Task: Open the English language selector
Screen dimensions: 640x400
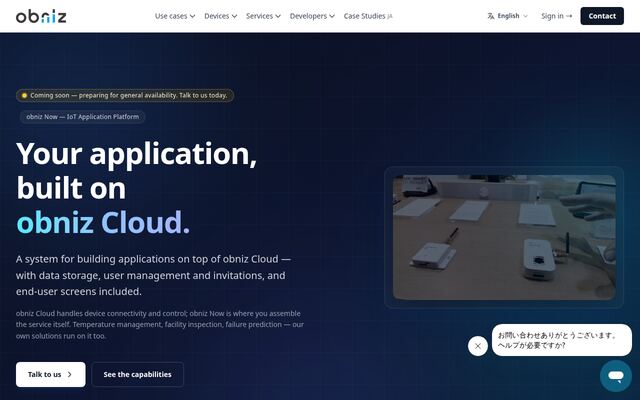Action: coord(507,16)
